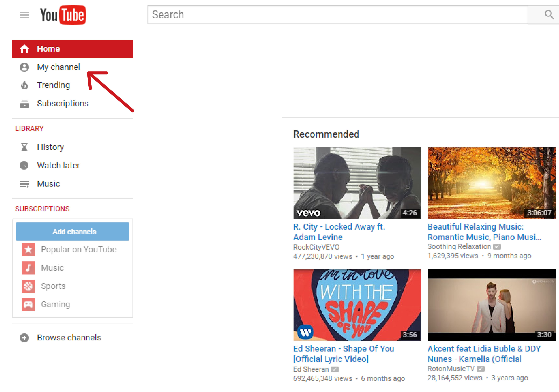Click the Gaming controller icon
Viewport: 559px width, 392px height.
[28, 304]
